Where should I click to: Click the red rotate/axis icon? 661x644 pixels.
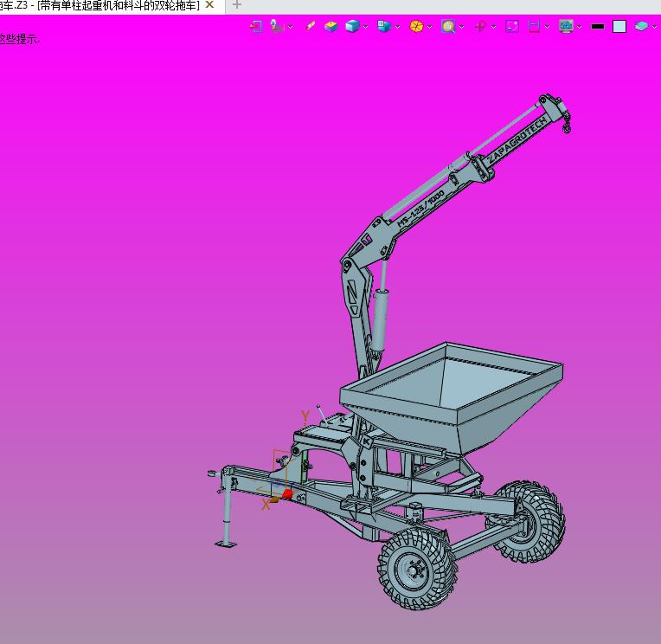tap(480, 27)
